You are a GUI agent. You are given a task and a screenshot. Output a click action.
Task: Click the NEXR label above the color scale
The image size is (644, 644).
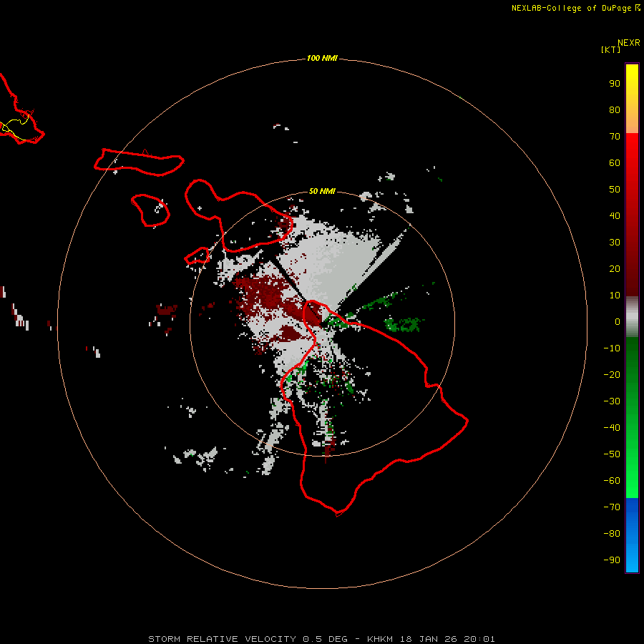click(x=628, y=43)
